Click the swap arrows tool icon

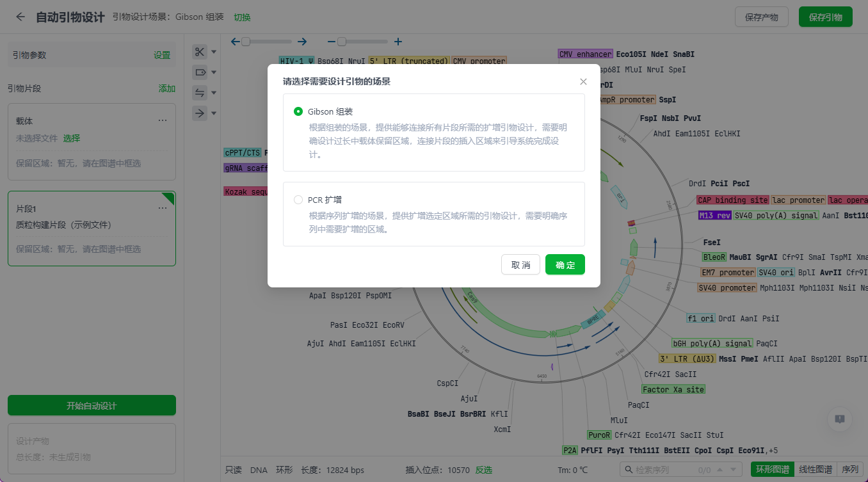[200, 93]
